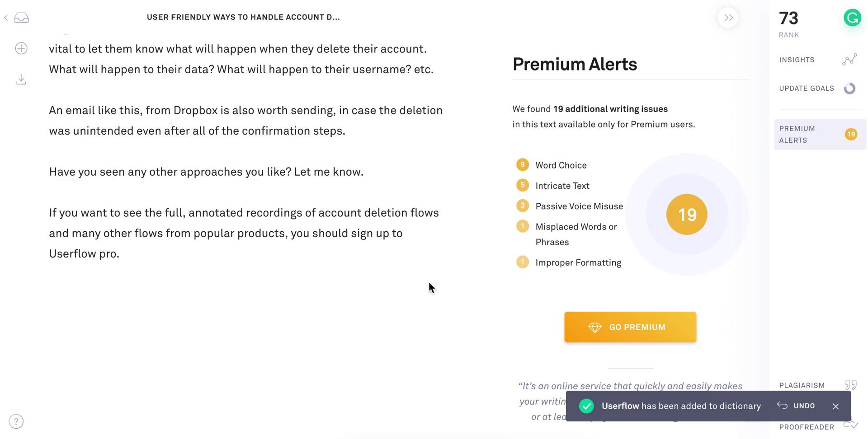Open the help question mark icon

coord(16,422)
